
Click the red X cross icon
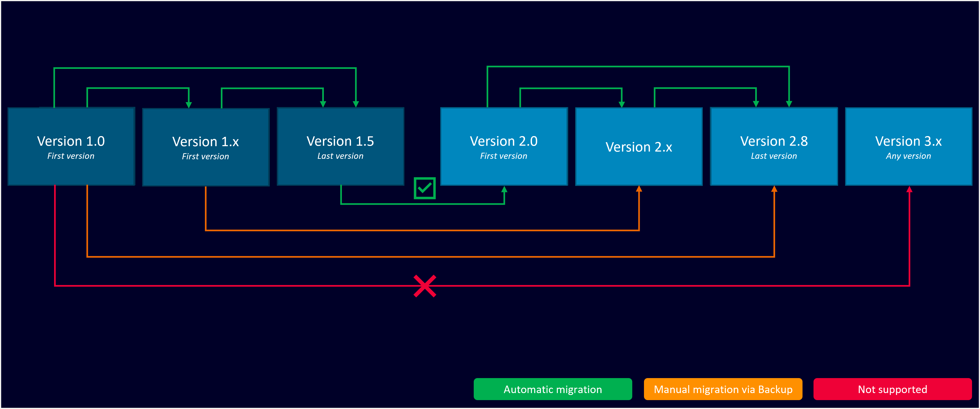tap(425, 286)
